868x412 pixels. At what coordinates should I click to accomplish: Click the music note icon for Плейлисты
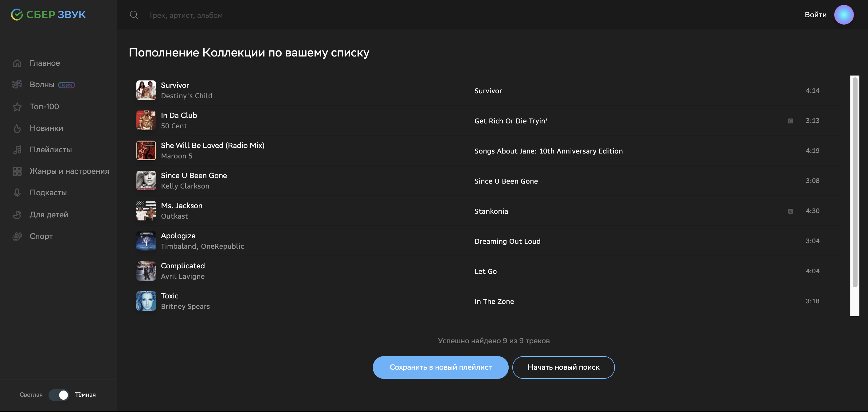click(x=17, y=150)
